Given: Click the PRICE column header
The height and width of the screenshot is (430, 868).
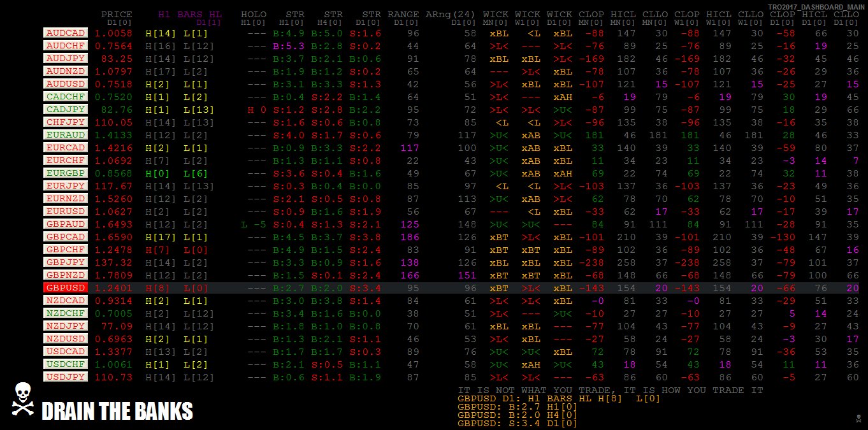Looking at the screenshot, I should tap(117, 14).
